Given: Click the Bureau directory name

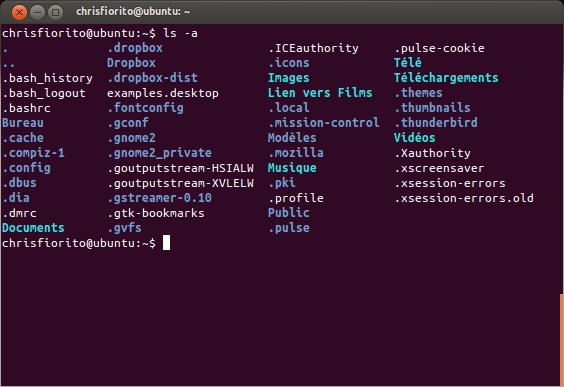Looking at the screenshot, I should (23, 123).
